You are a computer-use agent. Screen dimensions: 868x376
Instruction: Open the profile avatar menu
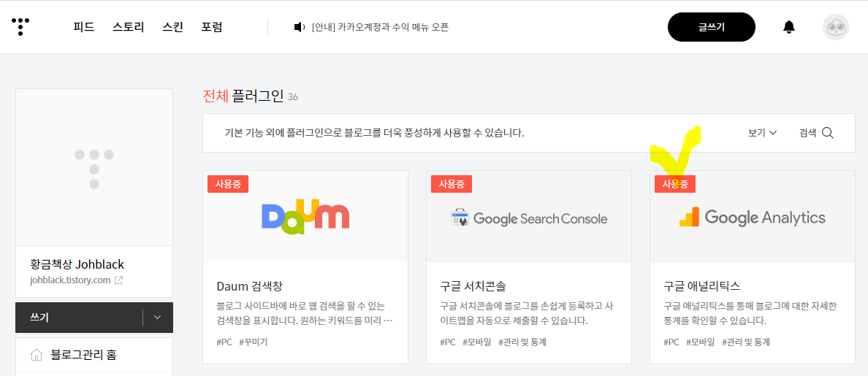(x=835, y=27)
